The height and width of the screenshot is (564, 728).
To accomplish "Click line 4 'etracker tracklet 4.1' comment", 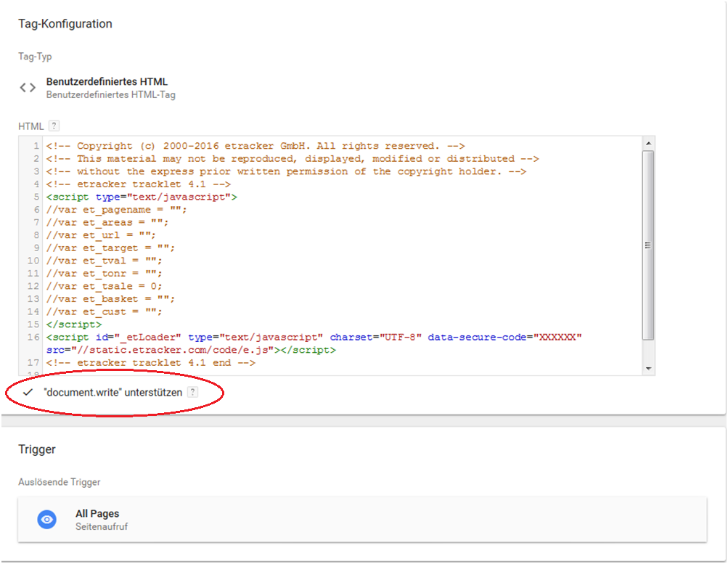I will tap(139, 184).
